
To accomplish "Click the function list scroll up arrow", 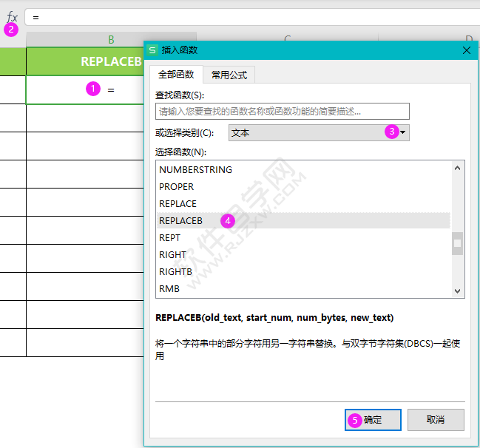I will [457, 168].
